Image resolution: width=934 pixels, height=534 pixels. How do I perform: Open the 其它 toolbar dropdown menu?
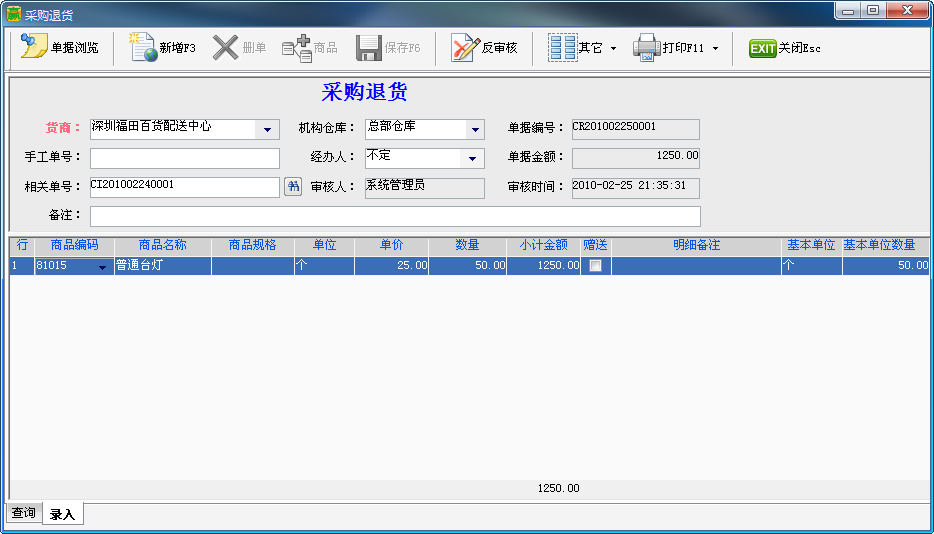coord(613,48)
